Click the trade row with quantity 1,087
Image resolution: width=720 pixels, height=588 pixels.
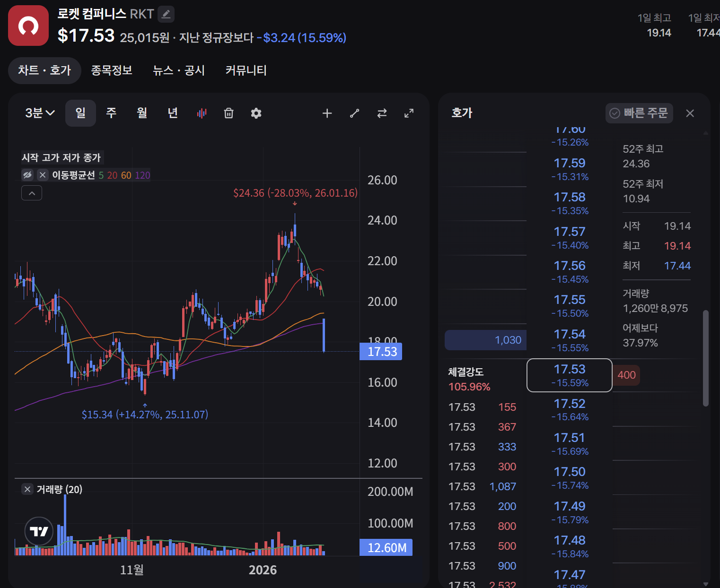click(x=483, y=486)
